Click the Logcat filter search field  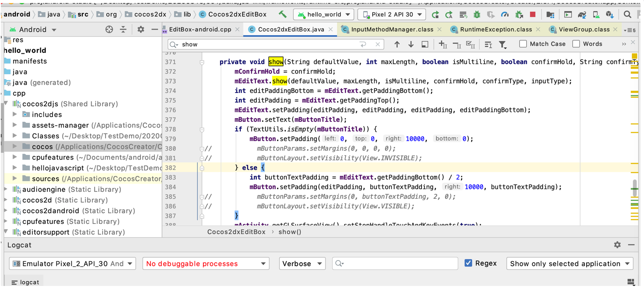(395, 263)
